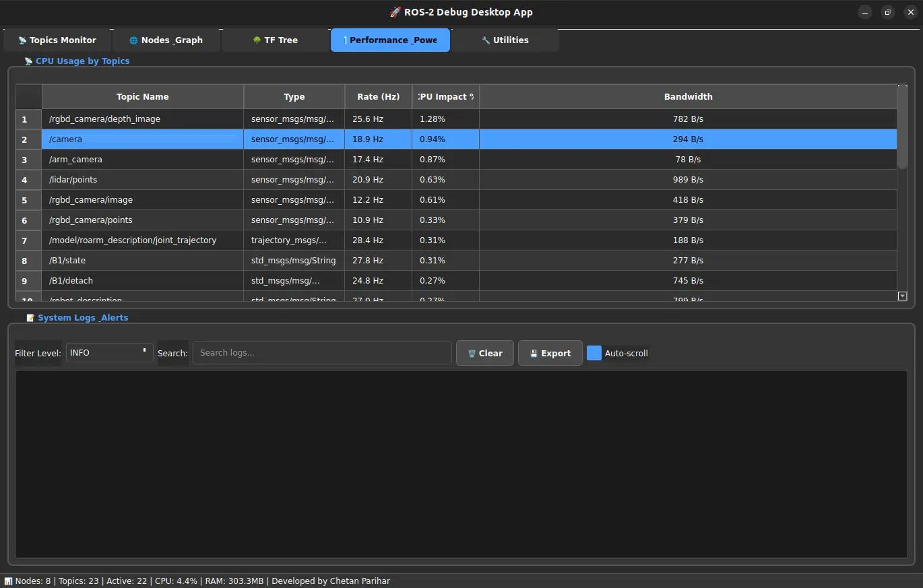Enable the Auto-scroll option

point(594,352)
